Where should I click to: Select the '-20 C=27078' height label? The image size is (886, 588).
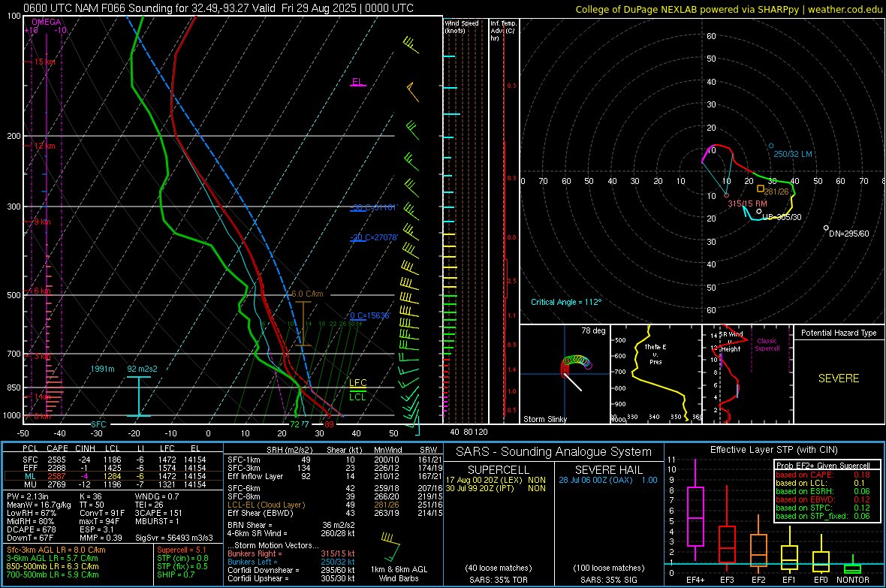click(374, 237)
